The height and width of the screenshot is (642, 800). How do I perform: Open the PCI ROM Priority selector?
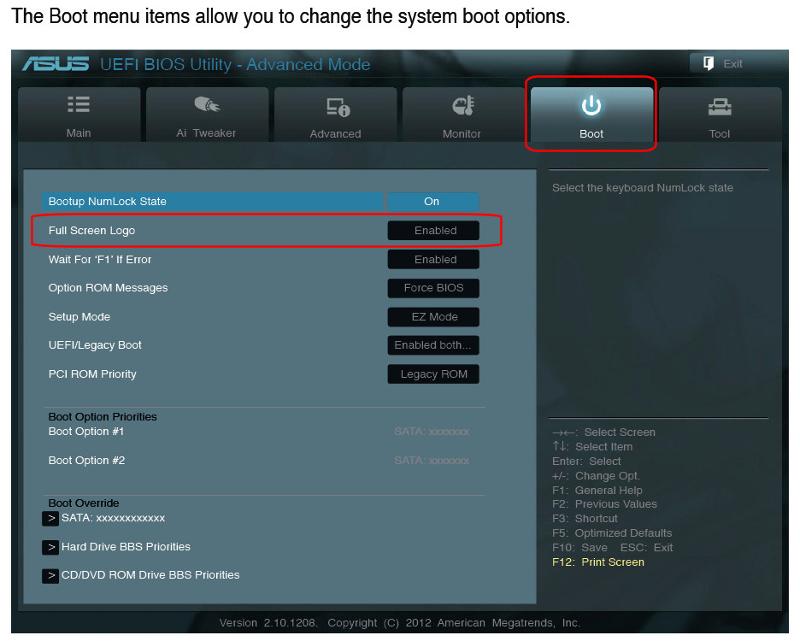coord(434,374)
